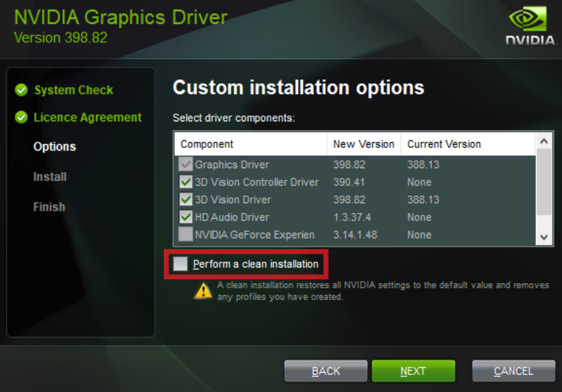Click the component list scroll down arrow

click(544, 237)
